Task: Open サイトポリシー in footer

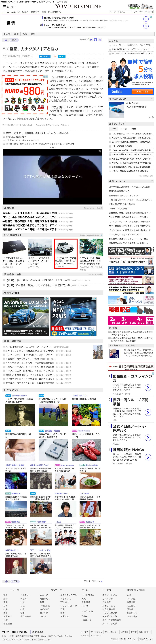Action: coord(111,632)
